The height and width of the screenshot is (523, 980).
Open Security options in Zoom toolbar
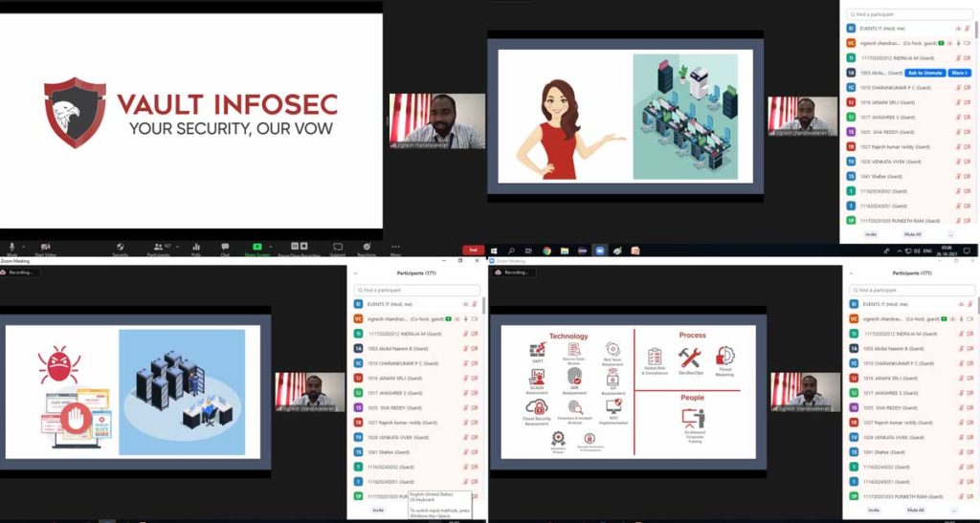(x=120, y=249)
